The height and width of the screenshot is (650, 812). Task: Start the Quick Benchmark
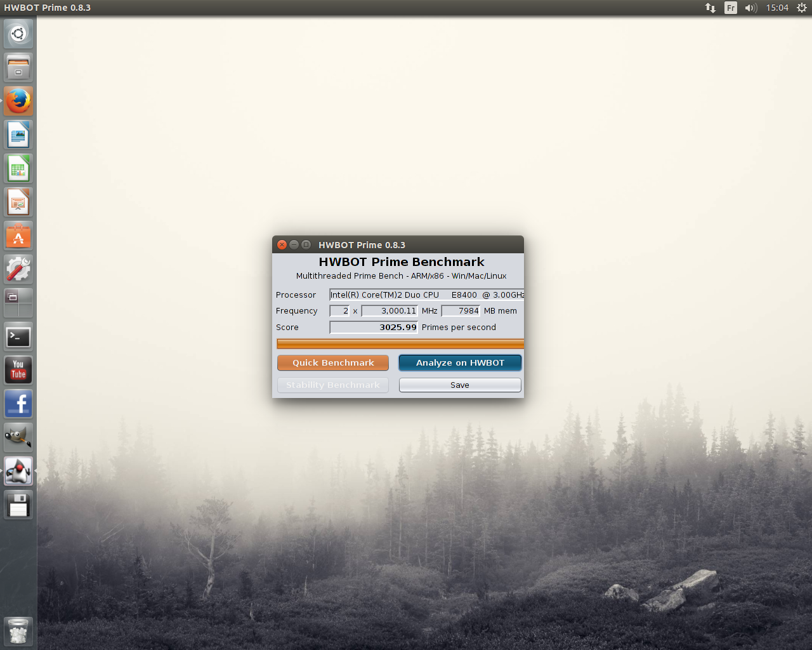[333, 362]
